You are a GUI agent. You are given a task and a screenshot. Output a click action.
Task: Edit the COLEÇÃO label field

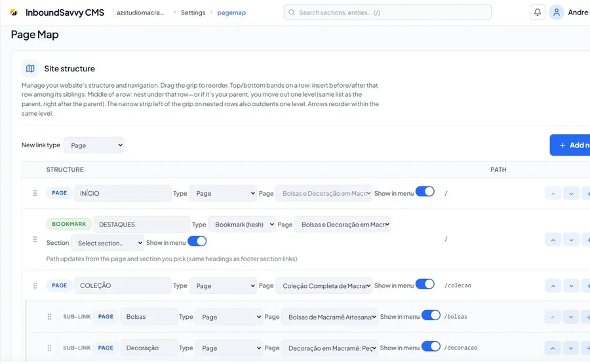click(x=123, y=285)
